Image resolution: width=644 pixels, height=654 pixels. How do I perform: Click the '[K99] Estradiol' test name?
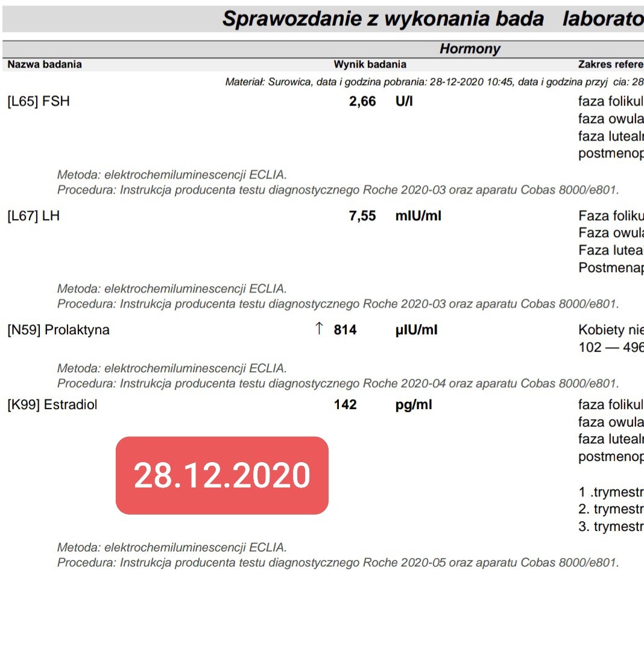[52, 405]
